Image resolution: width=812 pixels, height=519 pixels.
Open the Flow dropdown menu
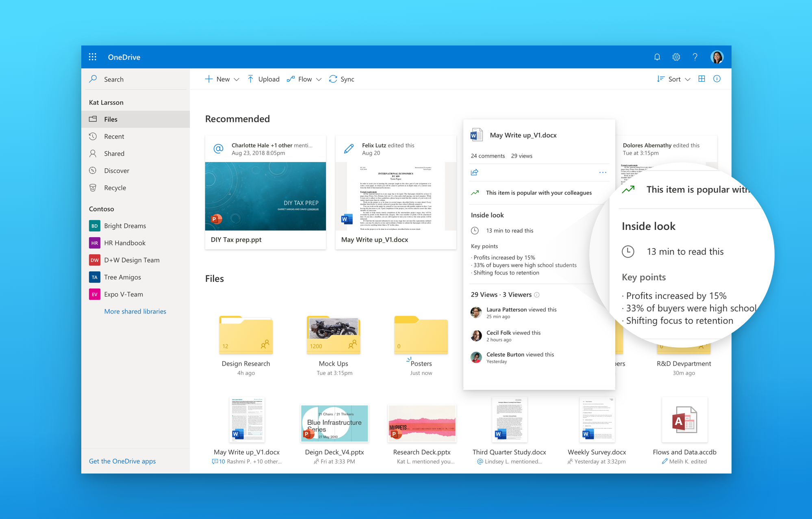click(319, 79)
